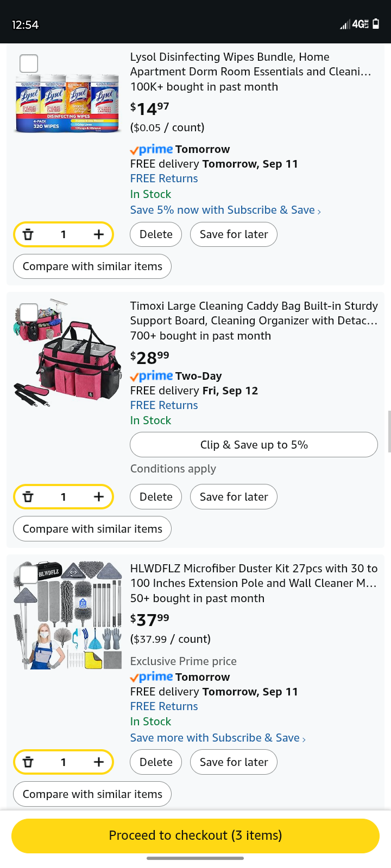Tap the trash icon for HLWDFLZ duster kit
This screenshot has width=391, height=868.
point(28,762)
